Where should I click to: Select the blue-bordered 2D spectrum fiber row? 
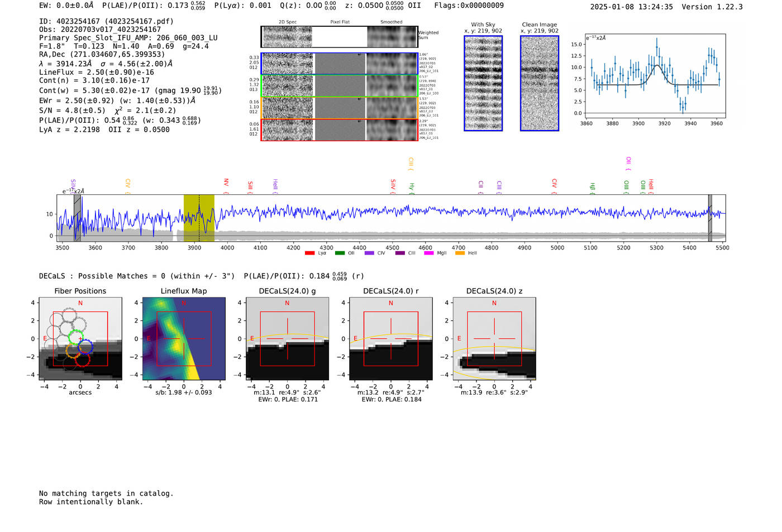pos(339,64)
